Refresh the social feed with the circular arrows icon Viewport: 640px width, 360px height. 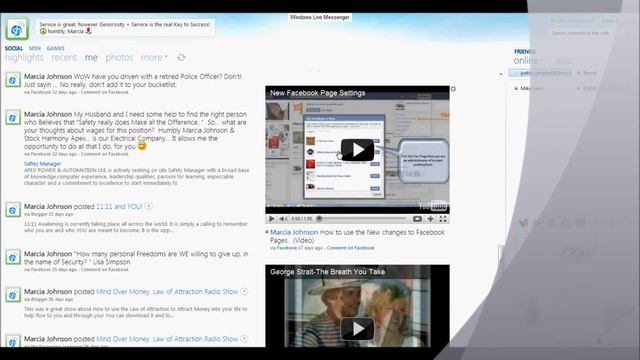point(181,58)
